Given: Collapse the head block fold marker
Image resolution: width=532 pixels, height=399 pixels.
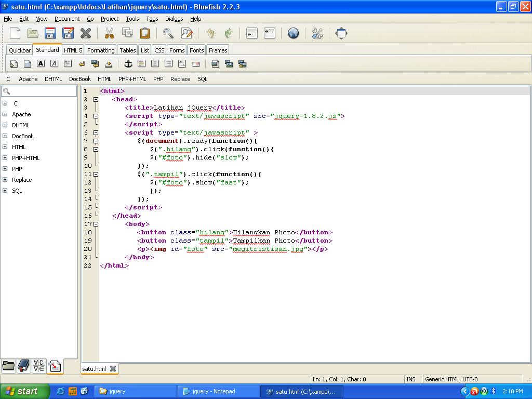Looking at the screenshot, I should 96,99.
